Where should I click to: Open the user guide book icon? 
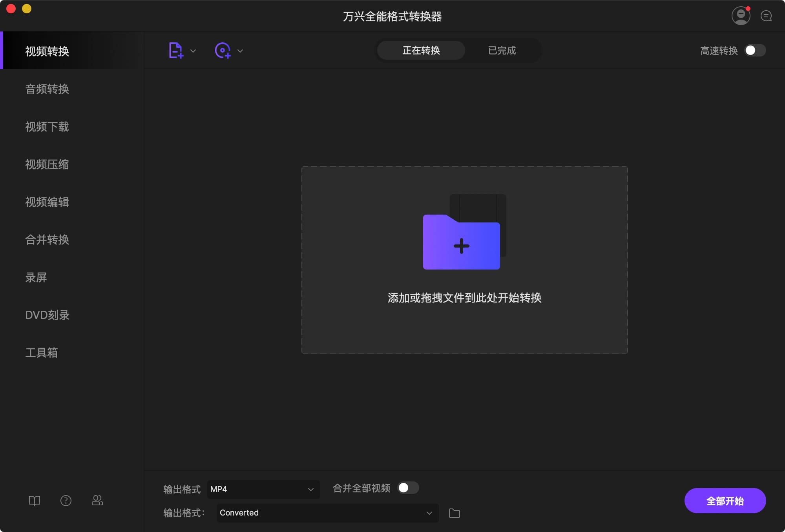pyautogui.click(x=35, y=501)
